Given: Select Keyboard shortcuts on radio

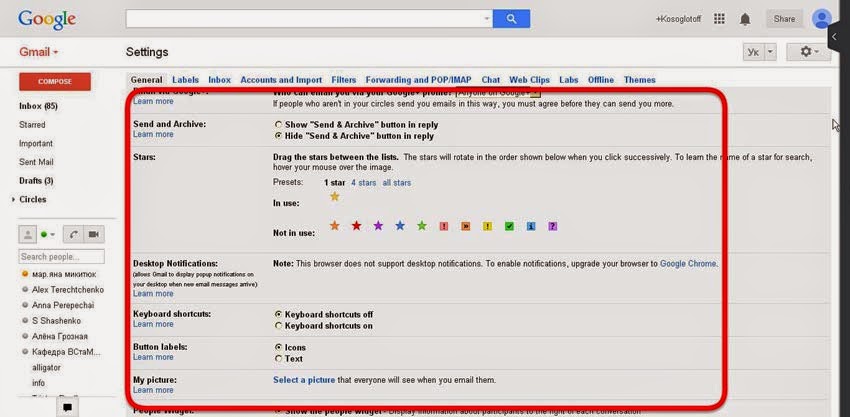Looking at the screenshot, I should pos(279,326).
